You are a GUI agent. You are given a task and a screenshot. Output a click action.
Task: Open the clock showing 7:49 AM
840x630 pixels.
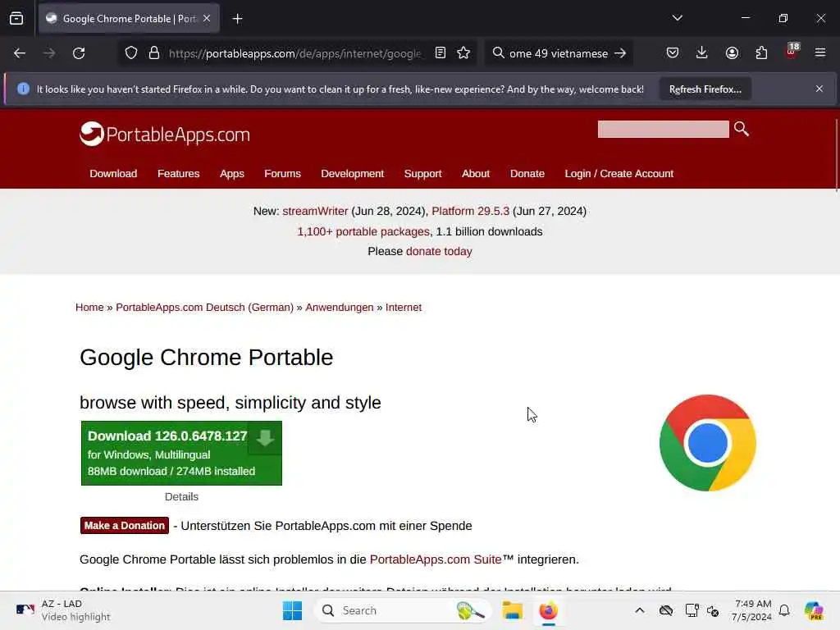pos(751,610)
